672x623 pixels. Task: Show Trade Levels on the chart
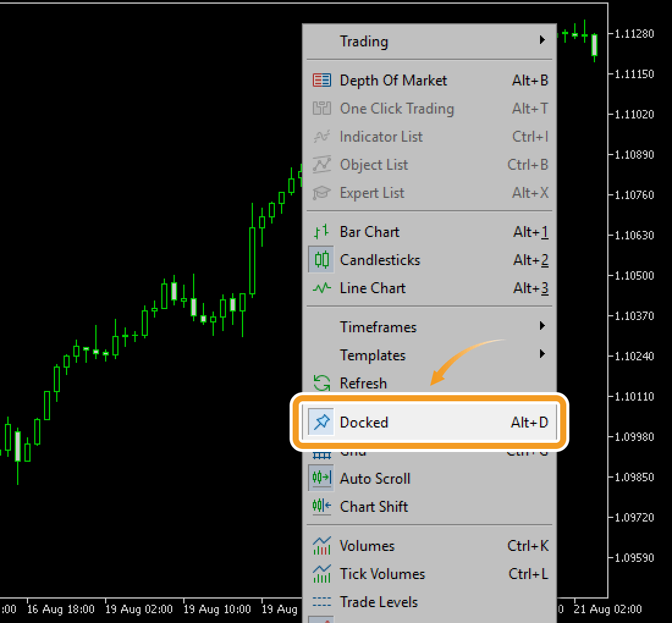tap(379, 602)
